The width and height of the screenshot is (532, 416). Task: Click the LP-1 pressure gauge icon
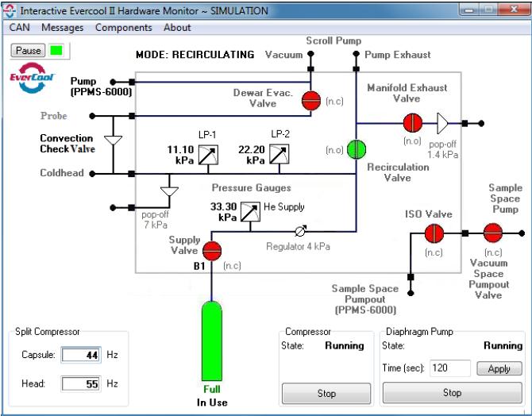pyautogui.click(x=208, y=155)
